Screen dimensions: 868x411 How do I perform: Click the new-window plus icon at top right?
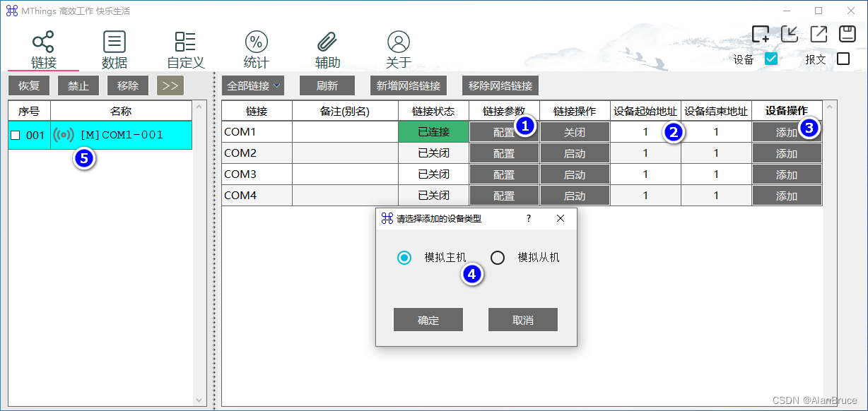coord(761,34)
